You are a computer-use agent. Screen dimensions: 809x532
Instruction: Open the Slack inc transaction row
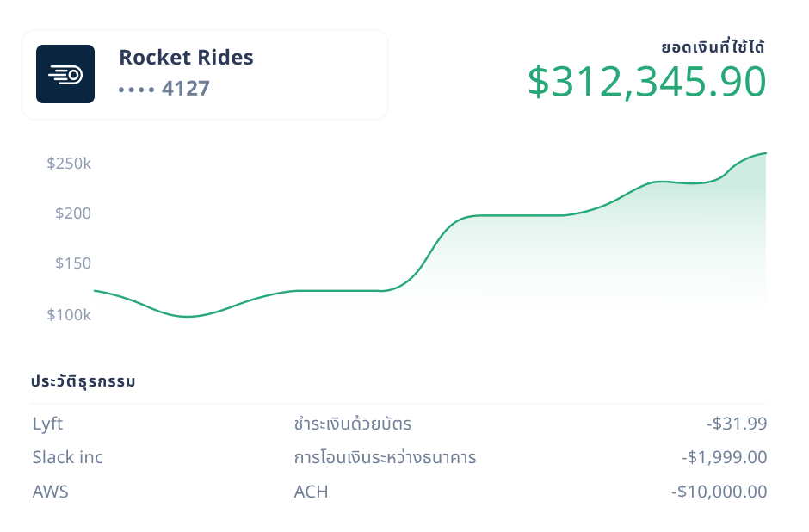399,457
